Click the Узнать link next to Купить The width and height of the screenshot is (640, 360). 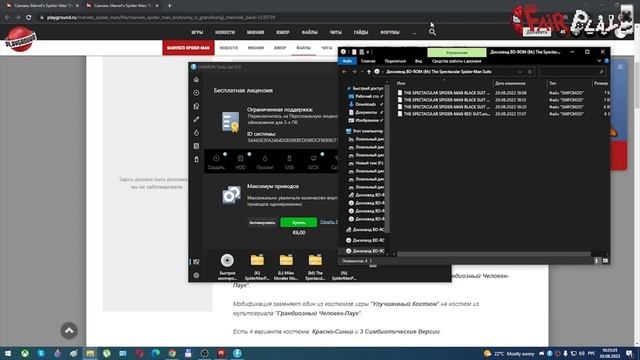point(329,222)
